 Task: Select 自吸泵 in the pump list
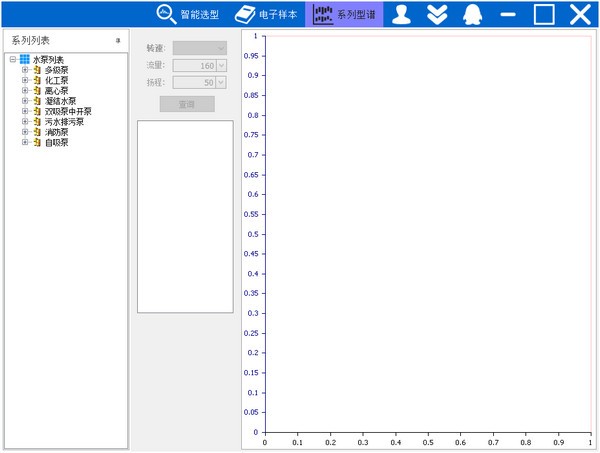[x=56, y=143]
